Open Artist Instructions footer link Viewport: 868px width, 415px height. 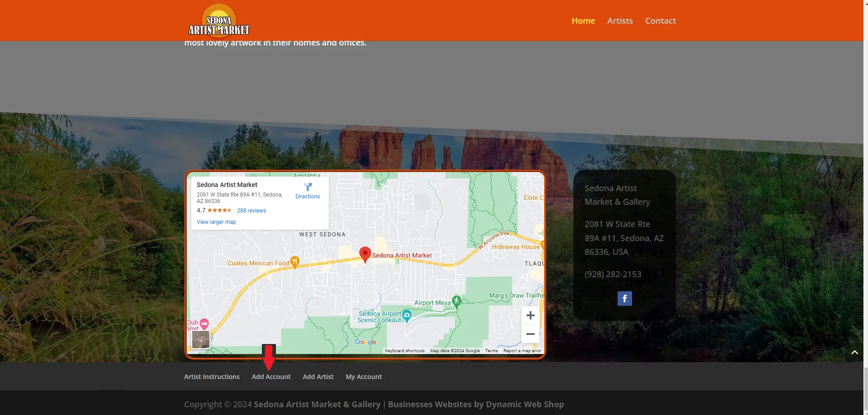tap(212, 377)
